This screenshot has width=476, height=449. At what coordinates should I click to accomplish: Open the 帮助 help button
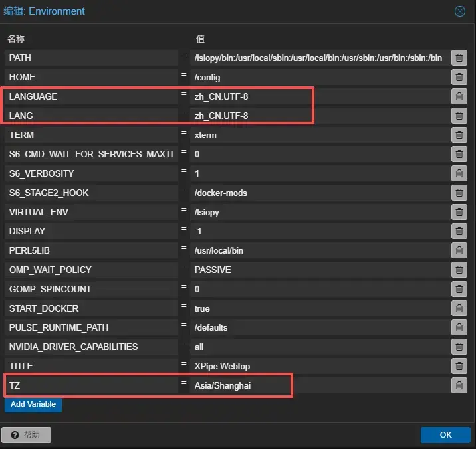(27, 435)
